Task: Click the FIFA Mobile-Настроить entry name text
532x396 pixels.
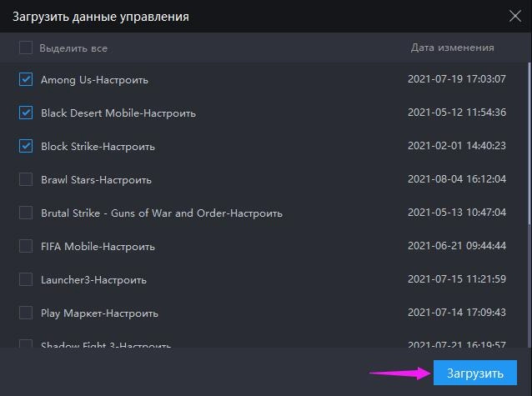Action: click(98, 247)
